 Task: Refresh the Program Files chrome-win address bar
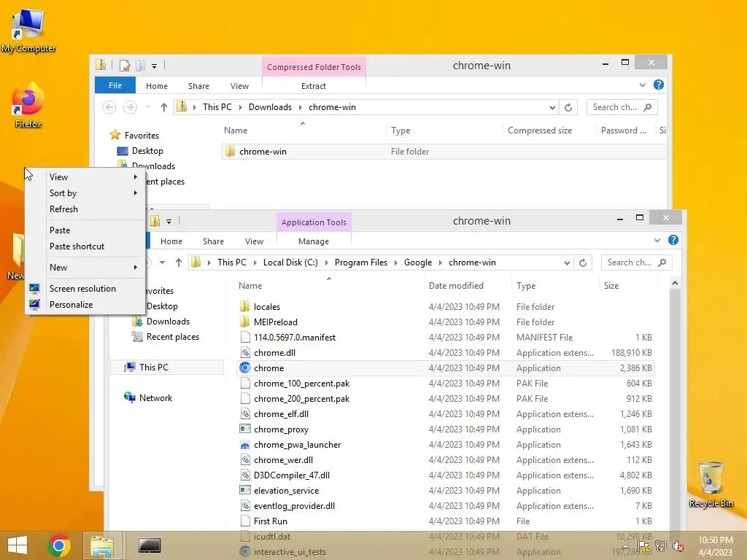583,262
